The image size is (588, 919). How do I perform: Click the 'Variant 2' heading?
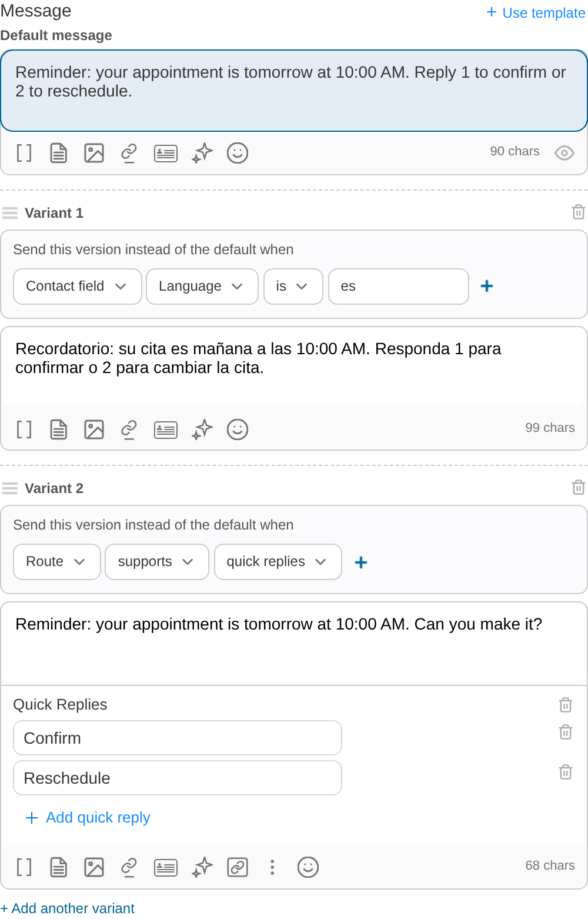pos(54,488)
